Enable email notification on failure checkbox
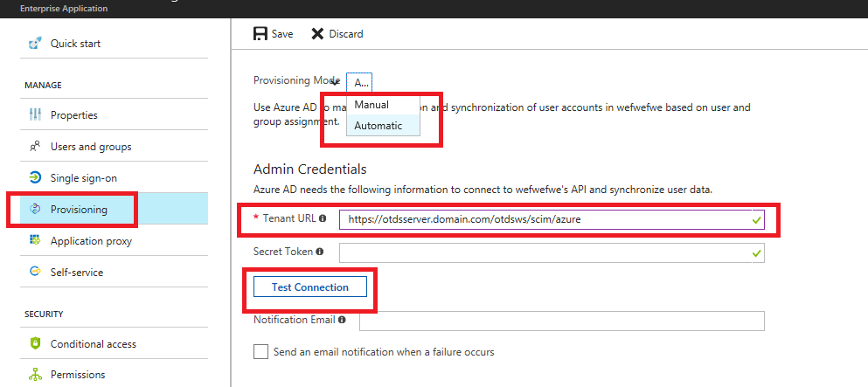Screen dimensions: 868x387 tap(260, 351)
